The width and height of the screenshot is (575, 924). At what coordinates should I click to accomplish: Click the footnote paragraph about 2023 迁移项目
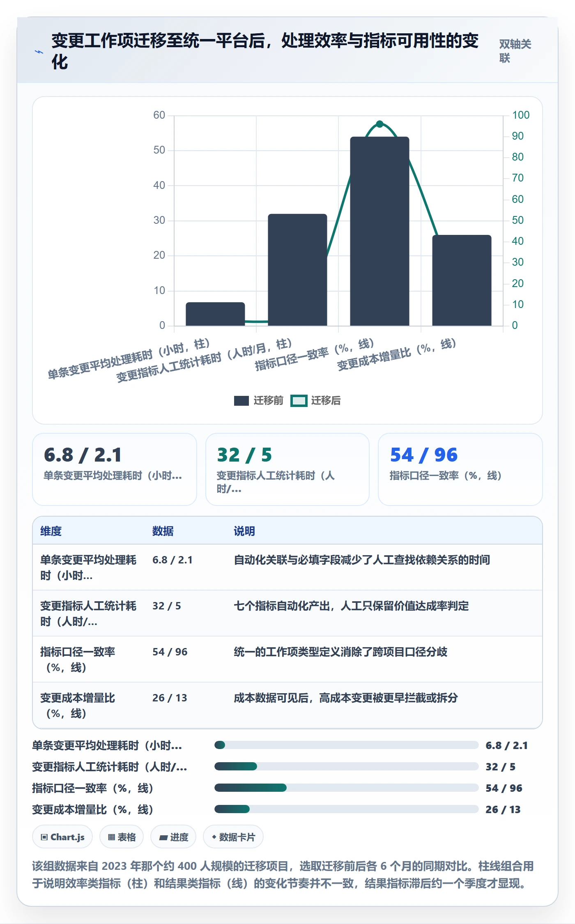pyautogui.click(x=283, y=875)
